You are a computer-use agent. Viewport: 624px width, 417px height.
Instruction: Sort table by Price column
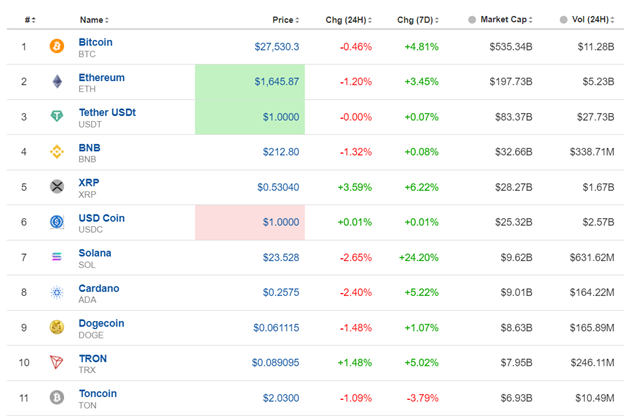coord(286,19)
